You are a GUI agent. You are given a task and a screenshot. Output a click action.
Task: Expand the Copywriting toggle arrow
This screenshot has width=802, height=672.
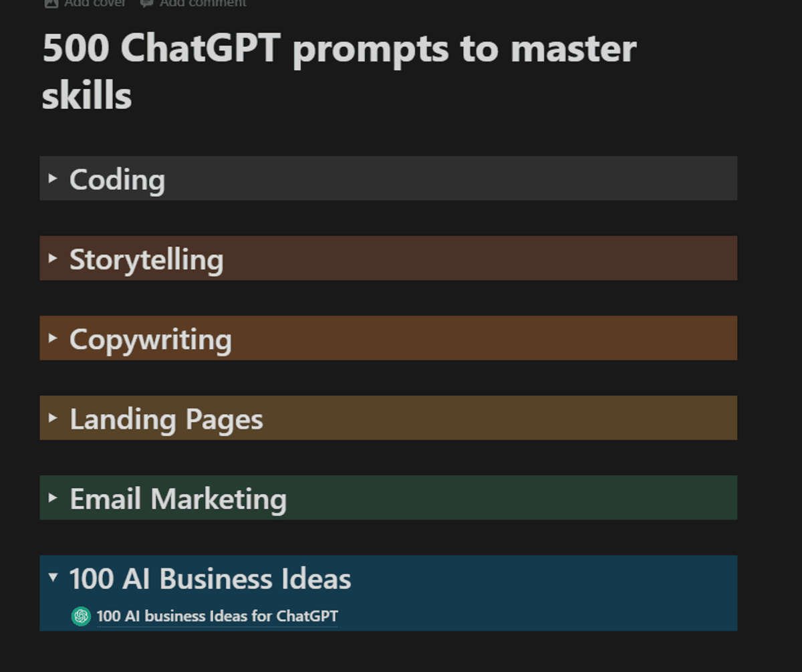(53, 338)
